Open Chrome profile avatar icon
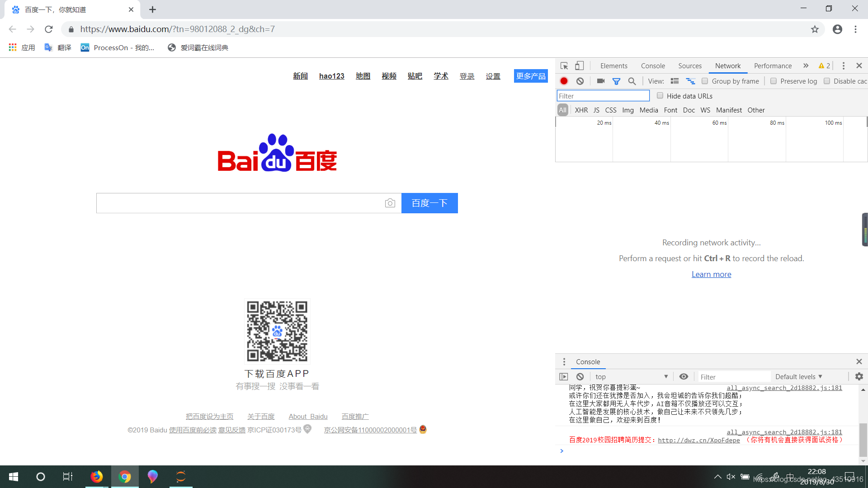Image resolution: width=868 pixels, height=488 pixels. click(x=837, y=29)
